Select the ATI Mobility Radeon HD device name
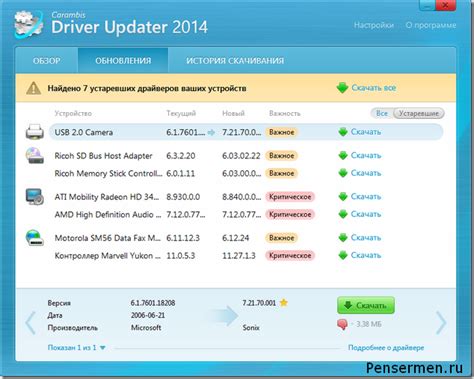Screen dimensions: 474x379 pos(107,197)
